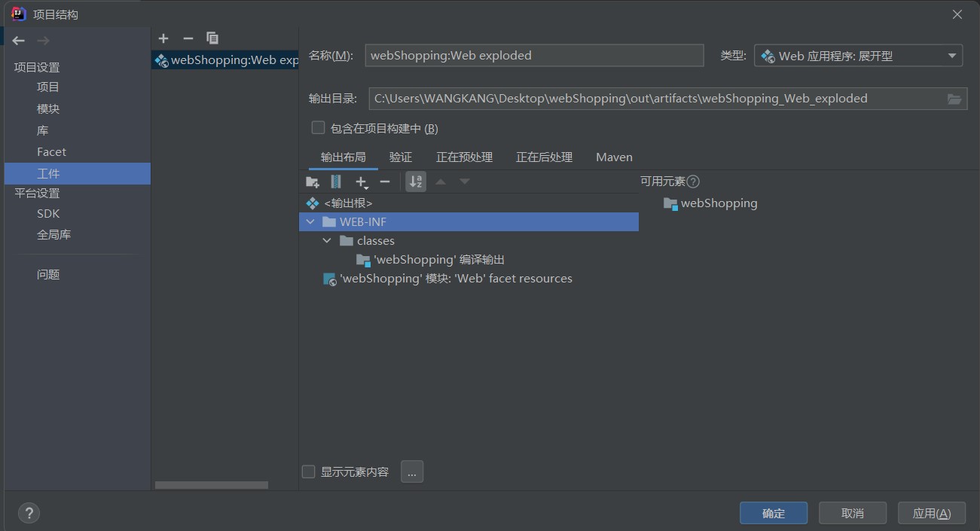This screenshot has height=531, width=980.
Task: Switch to 输出布局 tab
Action: (x=343, y=157)
